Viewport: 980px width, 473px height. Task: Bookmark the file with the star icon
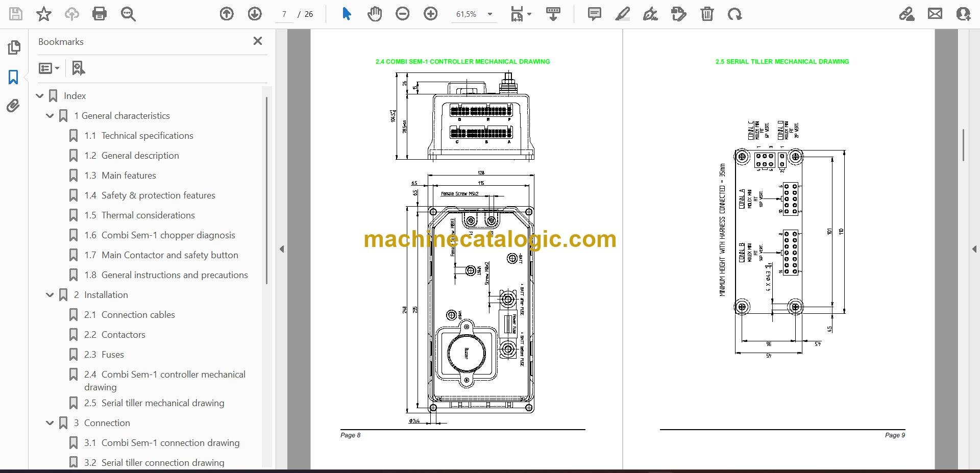(44, 14)
